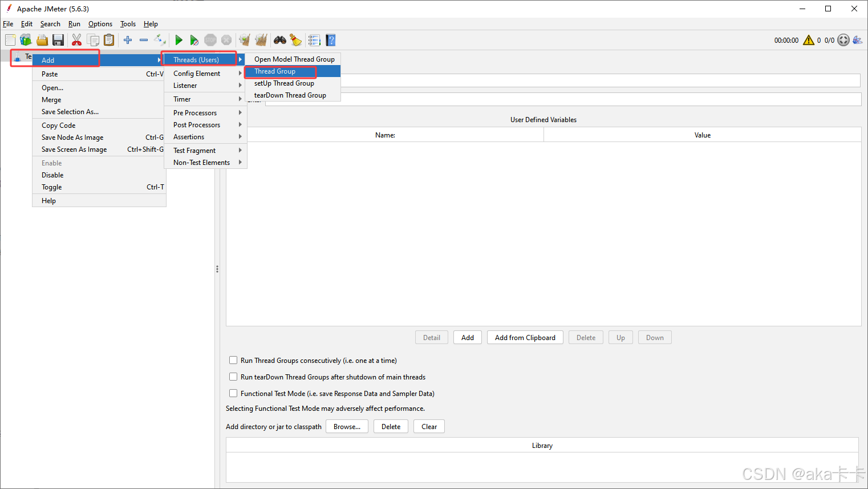Screen dimensions: 868x489
Task: Open the Threads (Users) submenu
Action: coord(205,59)
